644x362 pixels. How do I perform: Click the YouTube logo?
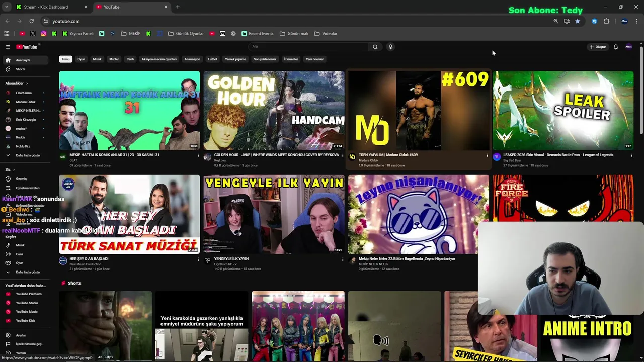pyautogui.click(x=27, y=47)
